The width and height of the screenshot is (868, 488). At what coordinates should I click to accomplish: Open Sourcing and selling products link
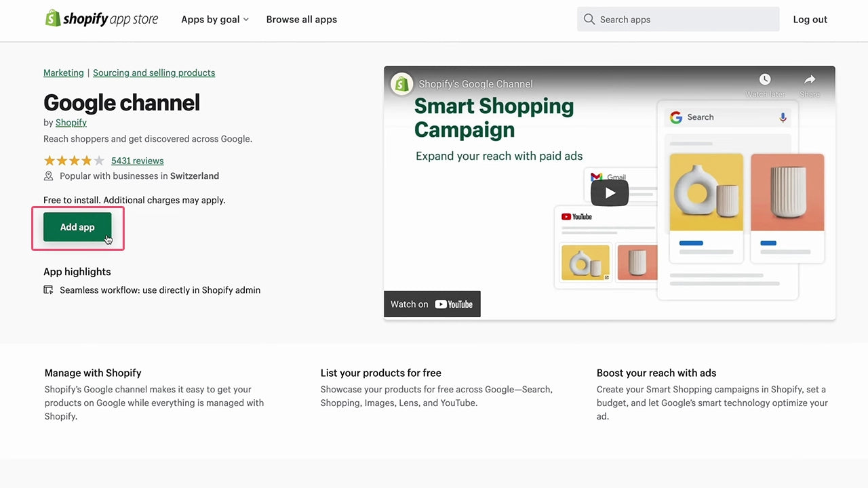click(154, 73)
